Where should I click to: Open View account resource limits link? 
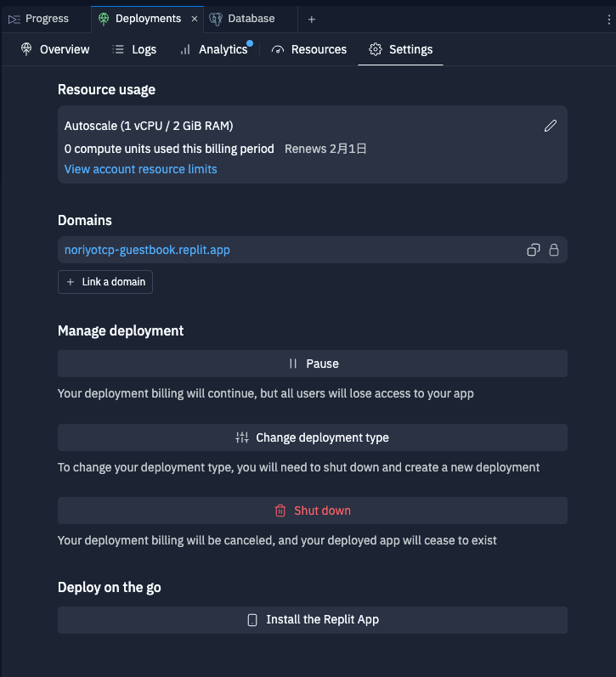[x=141, y=169]
